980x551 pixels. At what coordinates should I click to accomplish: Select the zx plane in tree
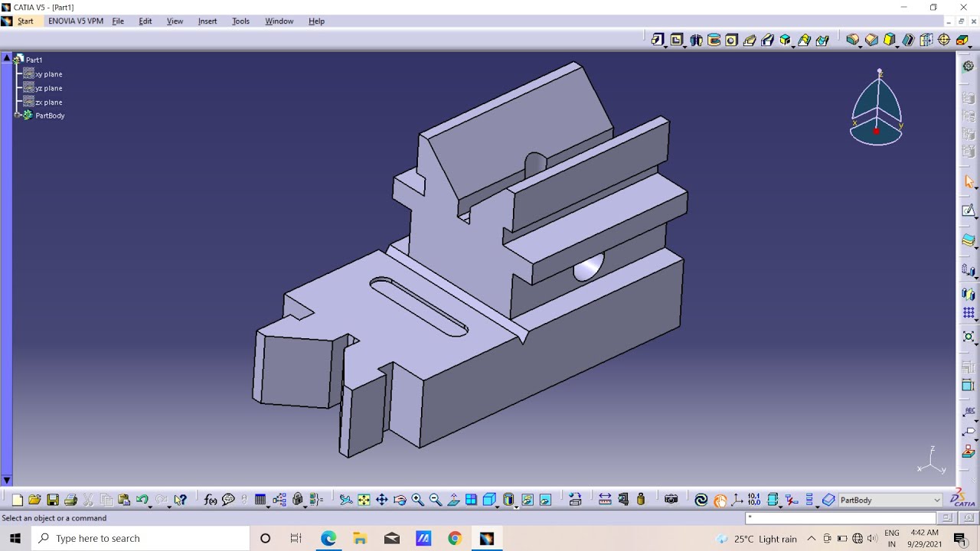pos(49,102)
